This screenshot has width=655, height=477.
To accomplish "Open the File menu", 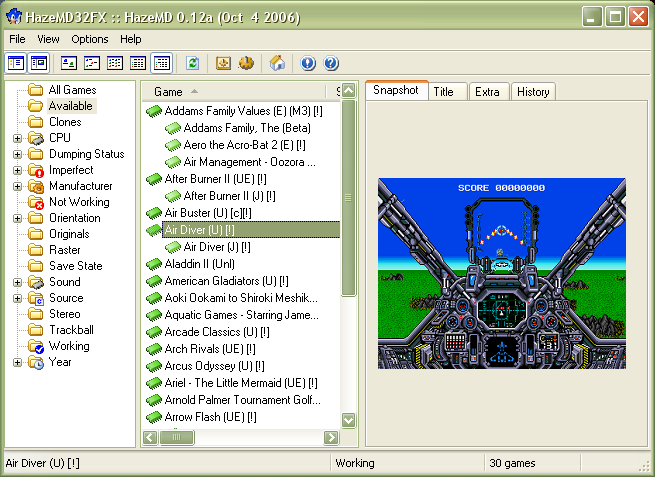I will coord(17,39).
